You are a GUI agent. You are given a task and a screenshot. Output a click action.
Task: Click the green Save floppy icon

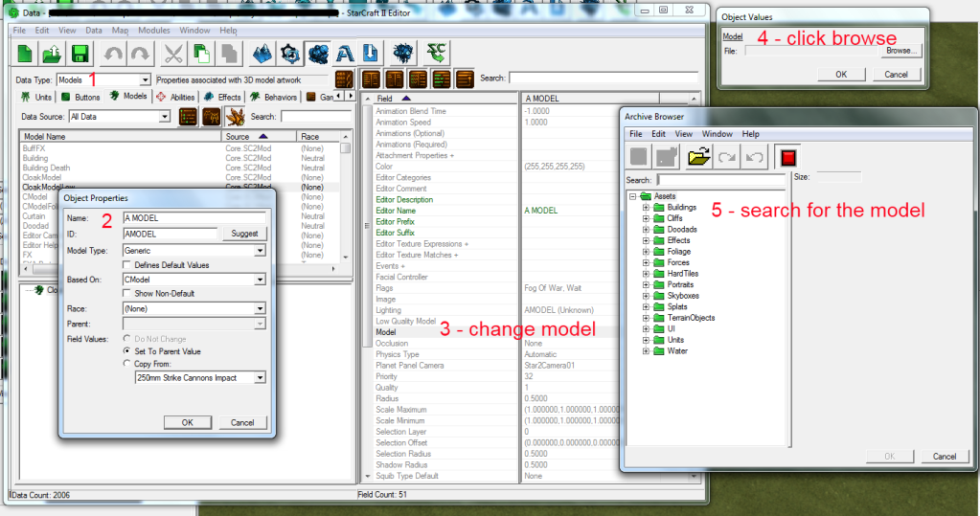point(80,54)
